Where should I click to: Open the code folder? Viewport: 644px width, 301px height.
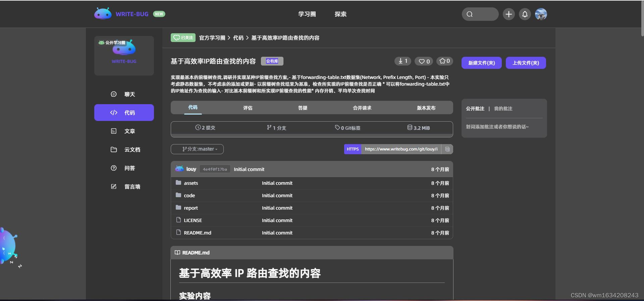click(x=189, y=196)
